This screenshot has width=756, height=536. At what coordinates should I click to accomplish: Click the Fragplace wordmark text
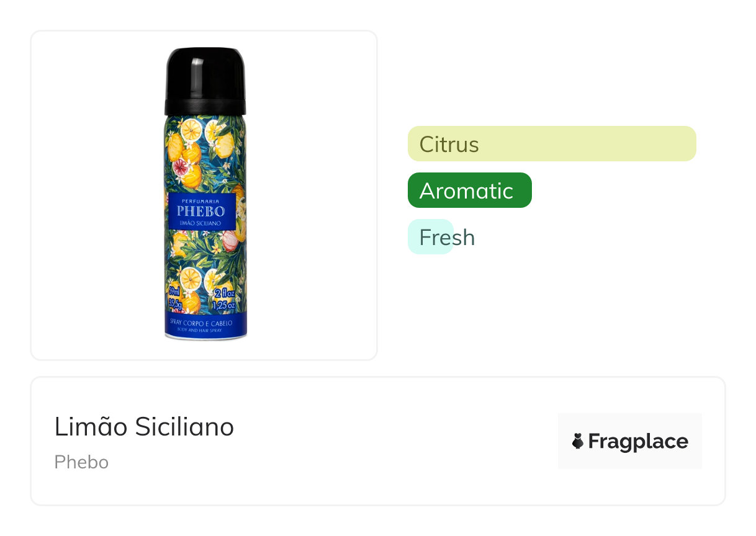pos(638,442)
